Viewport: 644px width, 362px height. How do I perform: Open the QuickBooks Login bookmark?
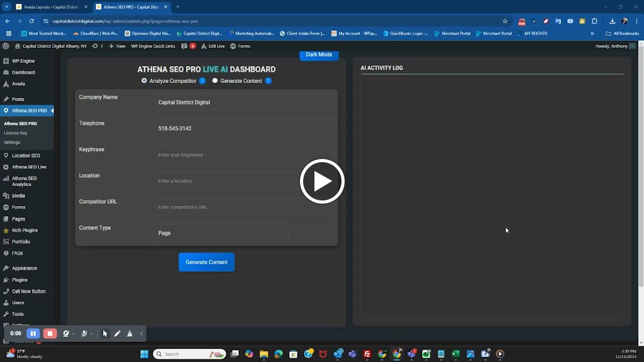click(x=406, y=33)
